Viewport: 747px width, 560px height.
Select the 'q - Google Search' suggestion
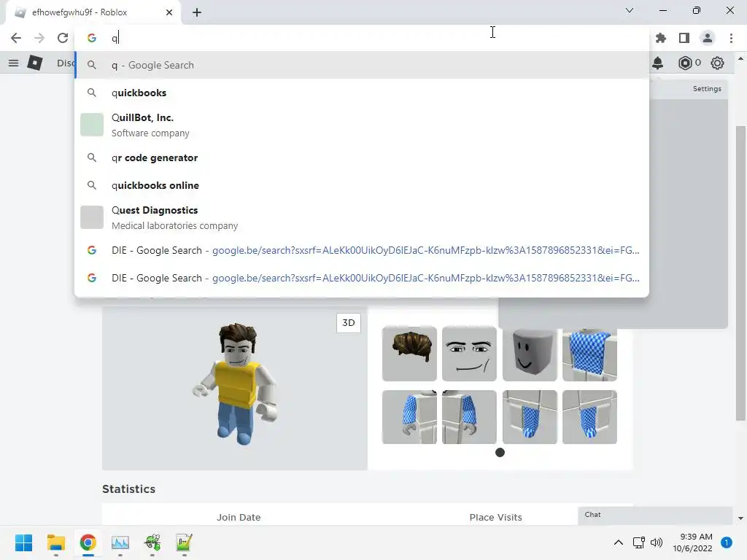click(362, 65)
